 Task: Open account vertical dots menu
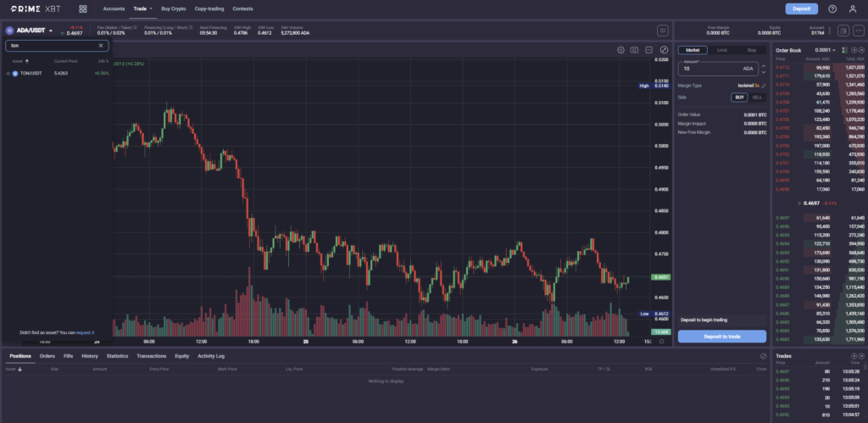(x=829, y=31)
